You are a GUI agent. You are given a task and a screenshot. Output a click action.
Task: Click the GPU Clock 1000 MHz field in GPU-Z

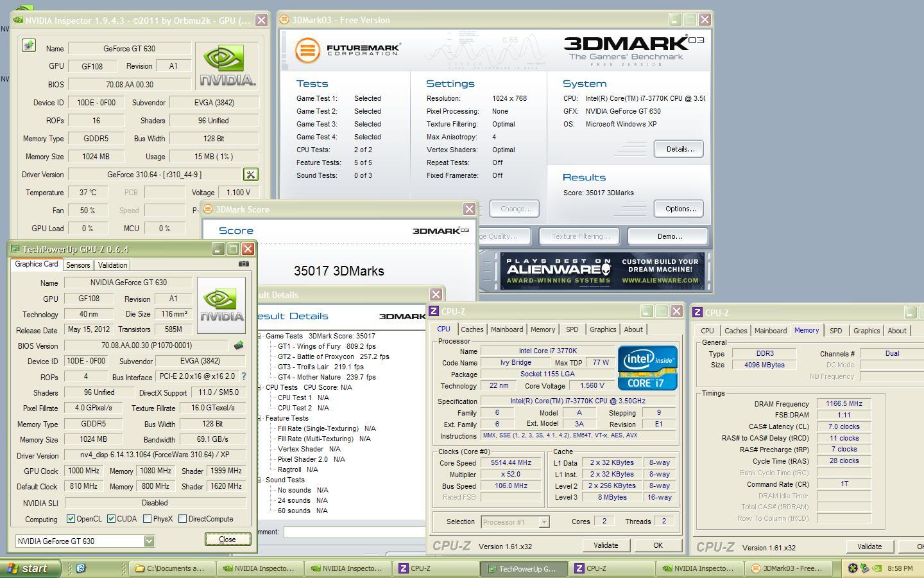(83, 471)
